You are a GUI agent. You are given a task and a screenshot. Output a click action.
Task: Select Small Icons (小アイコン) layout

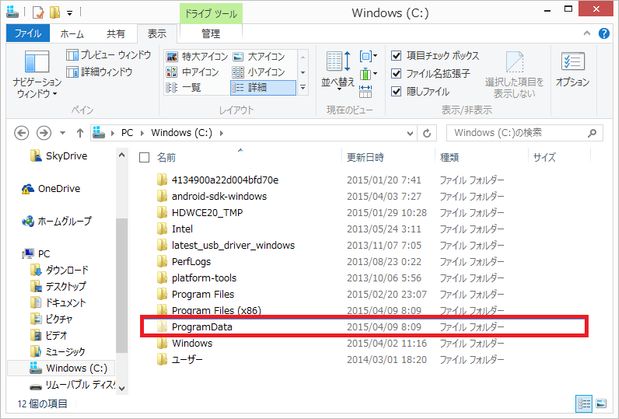coord(259,72)
